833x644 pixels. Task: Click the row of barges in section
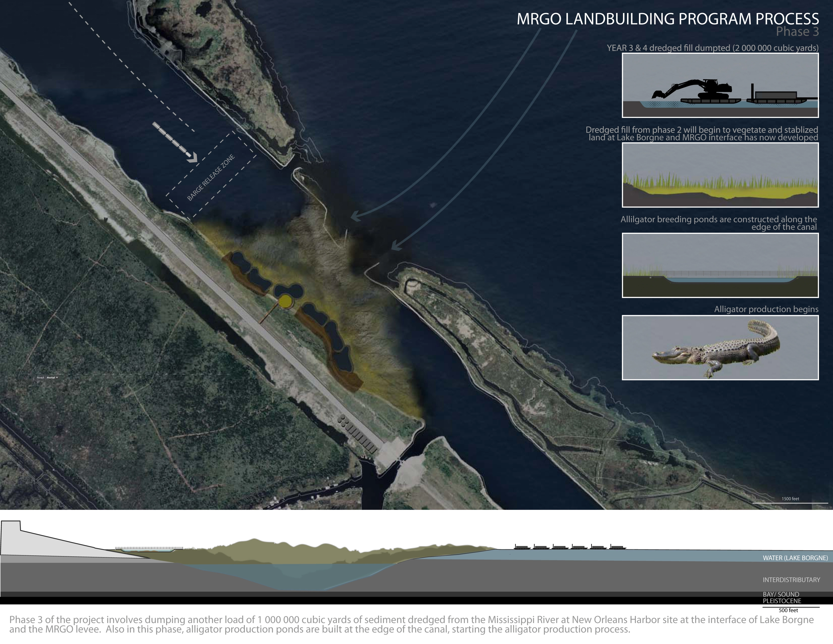click(x=570, y=547)
